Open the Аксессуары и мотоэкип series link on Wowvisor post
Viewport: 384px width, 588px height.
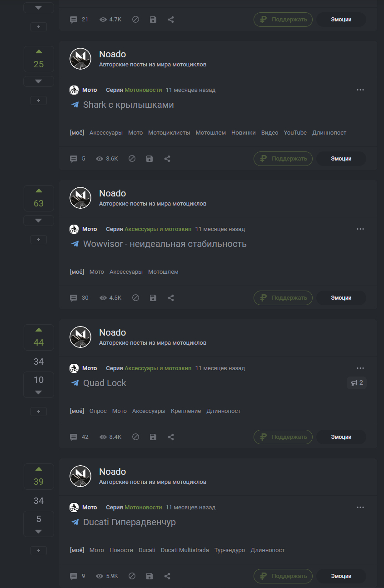coord(158,229)
